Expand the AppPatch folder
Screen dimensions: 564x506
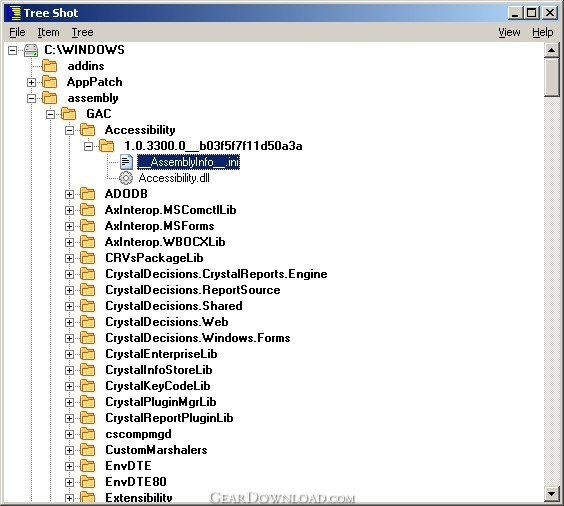(32, 82)
